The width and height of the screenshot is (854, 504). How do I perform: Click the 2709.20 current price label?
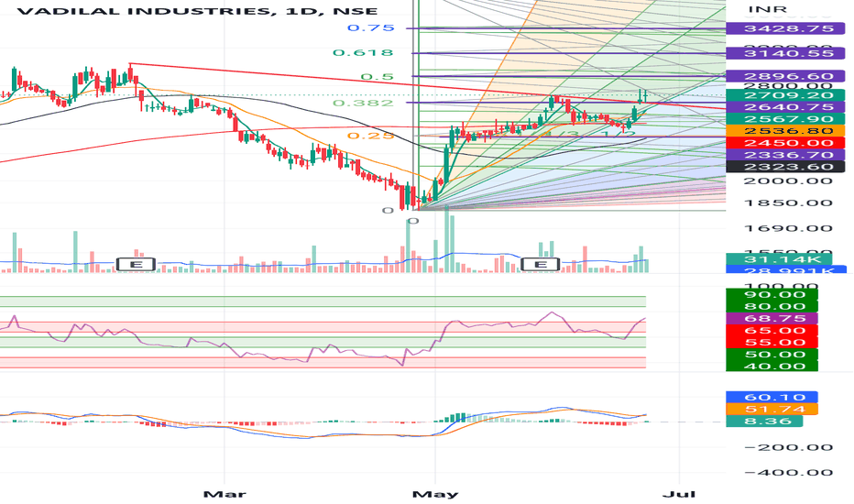(786, 95)
